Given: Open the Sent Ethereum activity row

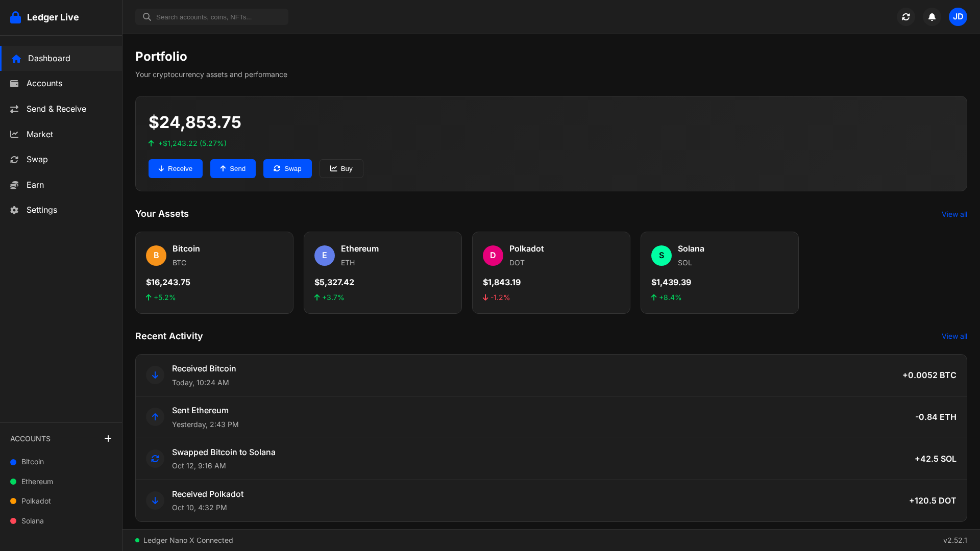Looking at the screenshot, I should pyautogui.click(x=551, y=417).
